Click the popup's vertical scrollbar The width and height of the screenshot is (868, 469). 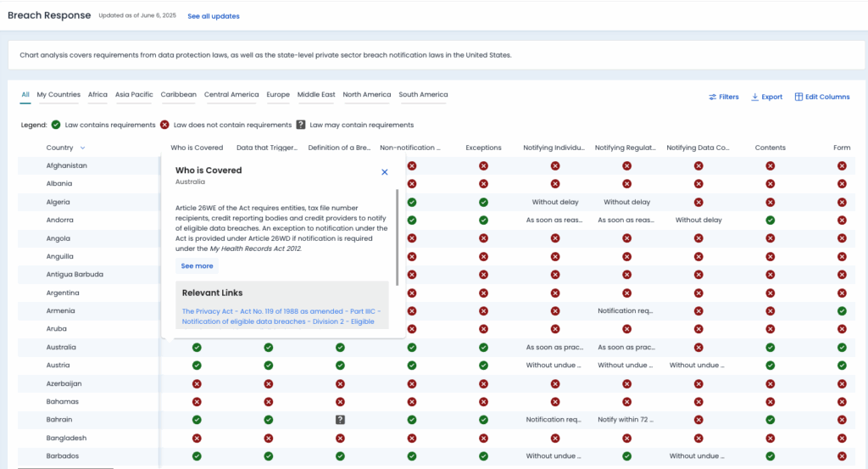[x=397, y=237]
